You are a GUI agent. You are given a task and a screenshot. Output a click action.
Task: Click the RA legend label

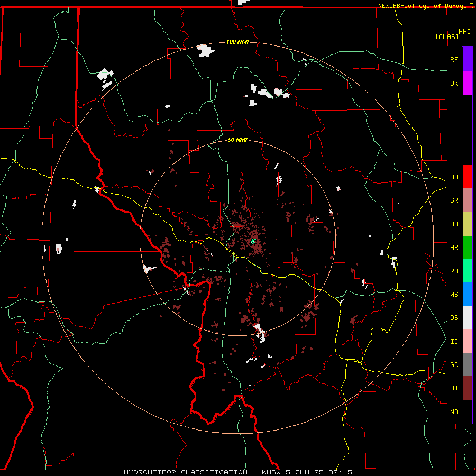pos(454,271)
